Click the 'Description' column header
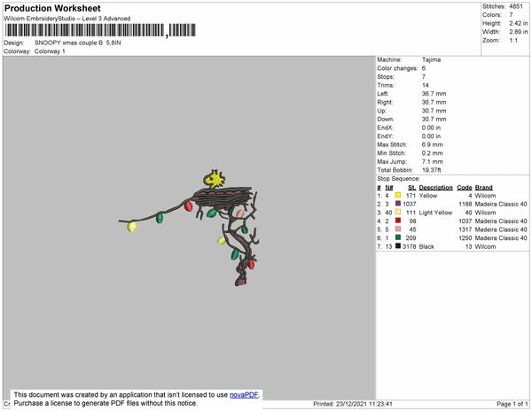Image resolution: width=532 pixels, height=411 pixels. pos(435,188)
